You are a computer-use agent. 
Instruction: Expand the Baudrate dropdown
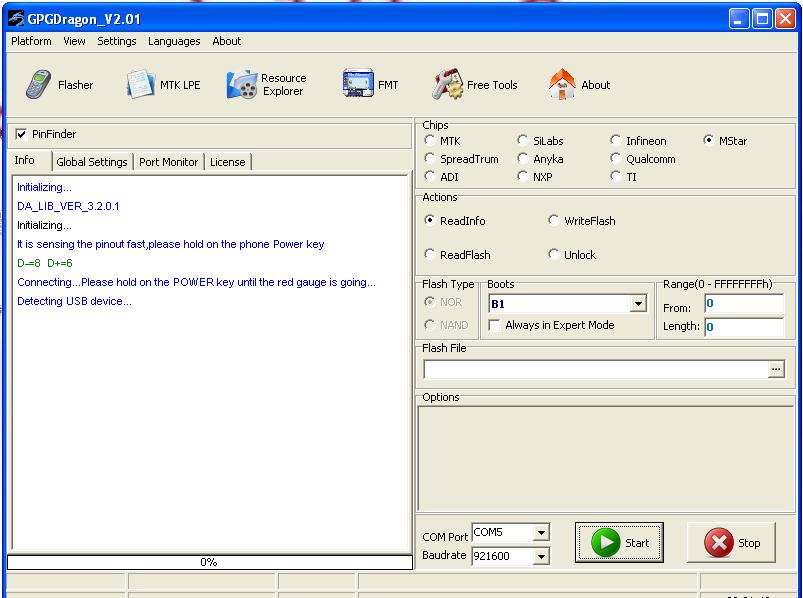(541, 556)
